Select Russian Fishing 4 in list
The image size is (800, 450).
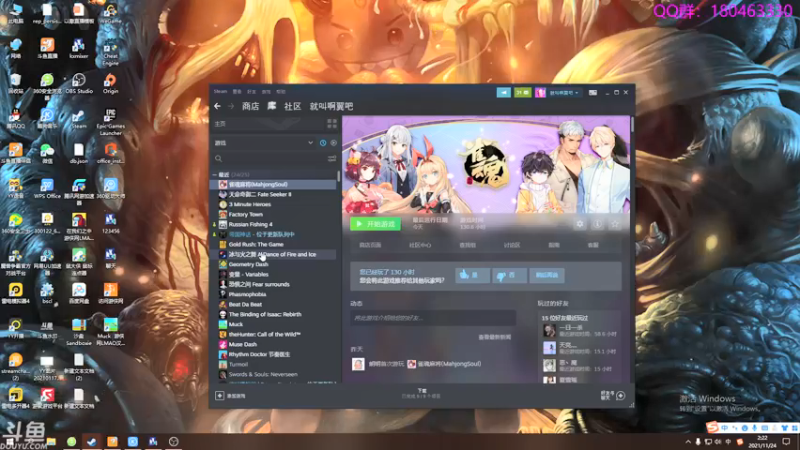point(273,224)
